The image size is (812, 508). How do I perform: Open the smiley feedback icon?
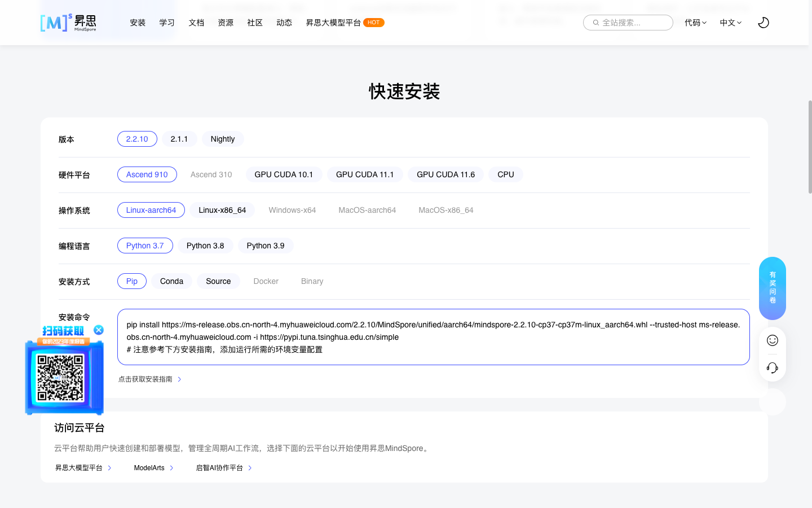(x=773, y=340)
